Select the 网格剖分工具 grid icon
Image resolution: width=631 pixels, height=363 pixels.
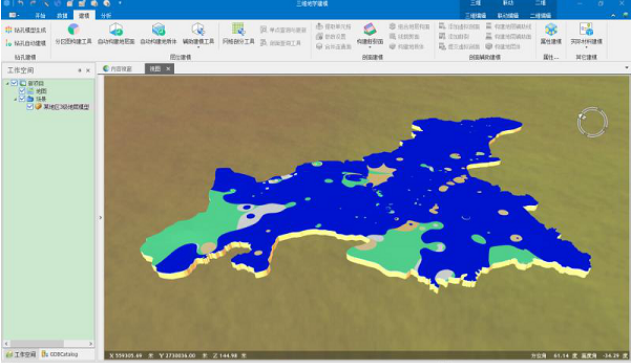[x=238, y=29]
